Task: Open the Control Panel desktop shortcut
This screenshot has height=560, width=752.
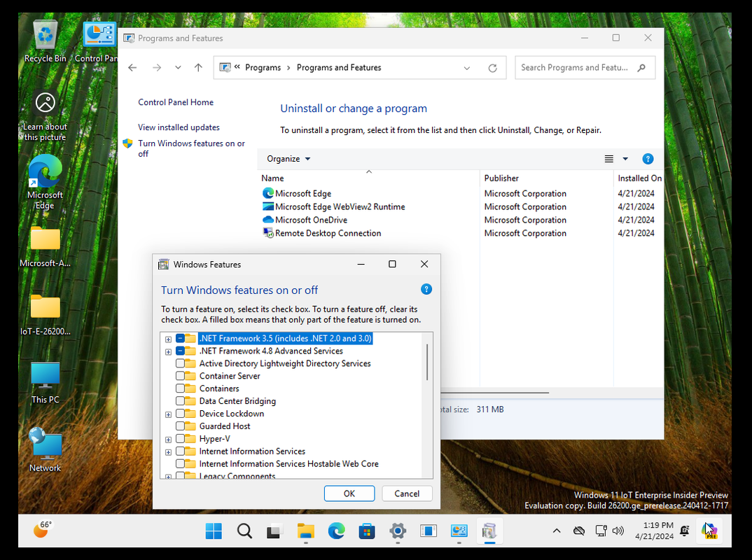Action: (x=99, y=42)
